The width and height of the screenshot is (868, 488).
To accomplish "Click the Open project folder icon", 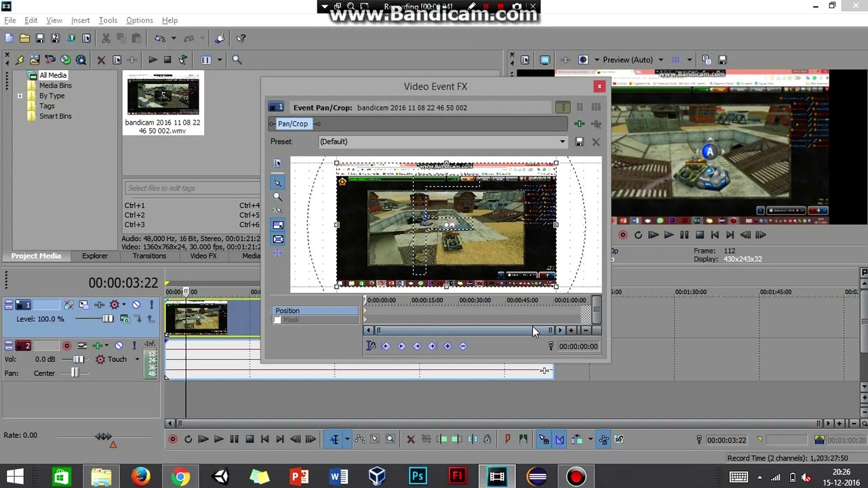I will click(24, 39).
